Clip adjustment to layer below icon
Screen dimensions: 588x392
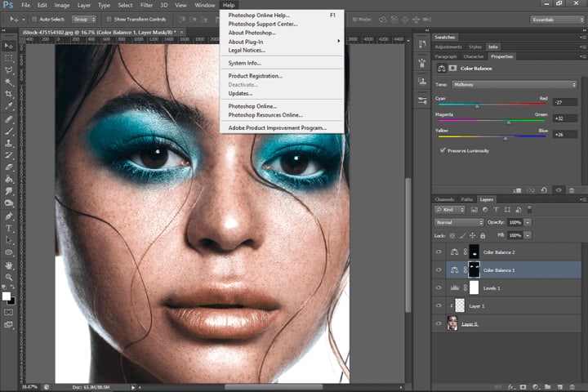point(517,190)
